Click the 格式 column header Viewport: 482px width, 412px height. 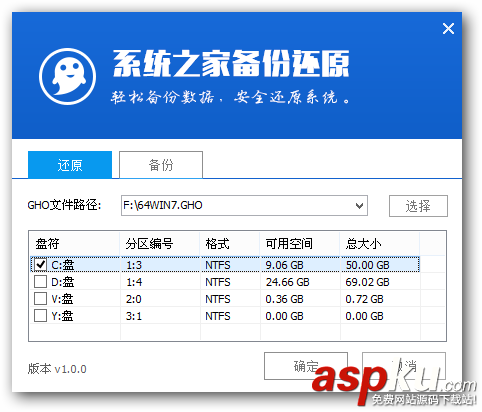point(230,244)
